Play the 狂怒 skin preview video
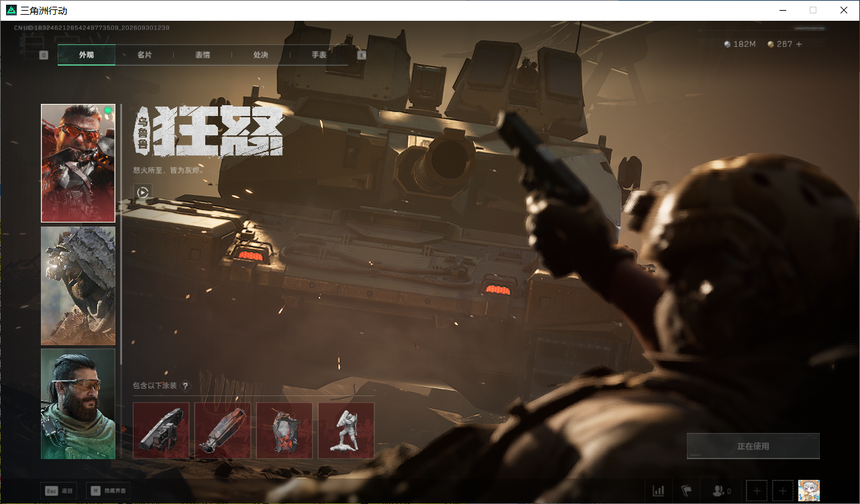This screenshot has height=504, width=860. coord(143,192)
